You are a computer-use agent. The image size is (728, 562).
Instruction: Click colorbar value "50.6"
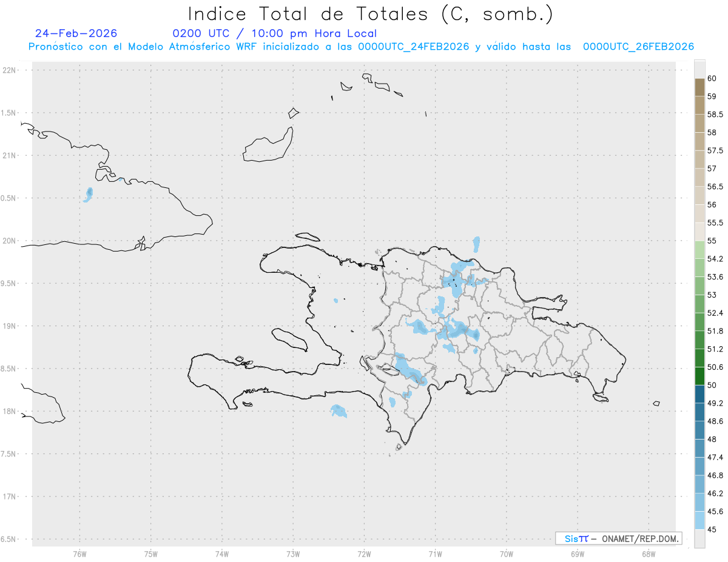(715, 367)
